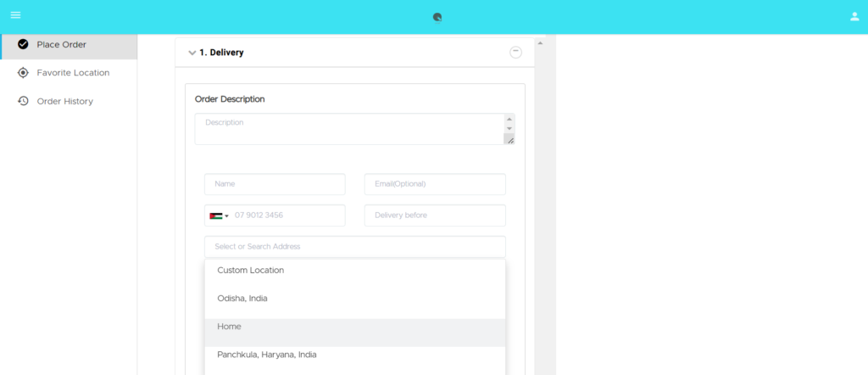Collapse Delivery section with minus circle icon
This screenshot has height=375, width=868.
[515, 53]
